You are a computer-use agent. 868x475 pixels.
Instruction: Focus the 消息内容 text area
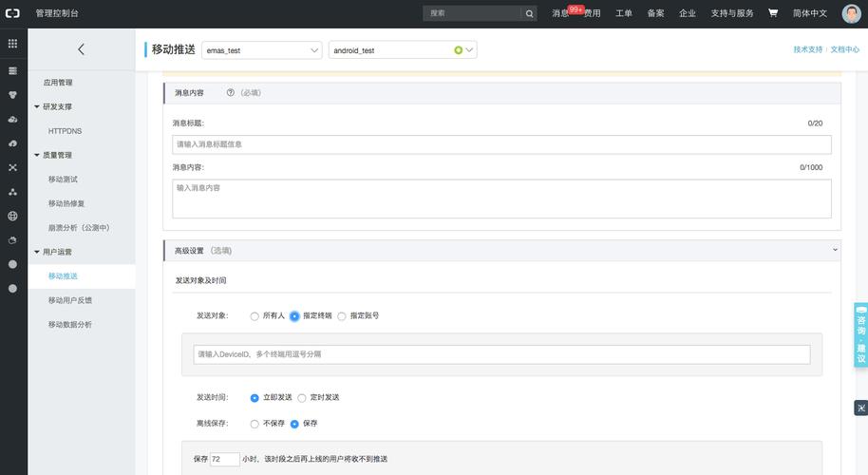(x=501, y=199)
